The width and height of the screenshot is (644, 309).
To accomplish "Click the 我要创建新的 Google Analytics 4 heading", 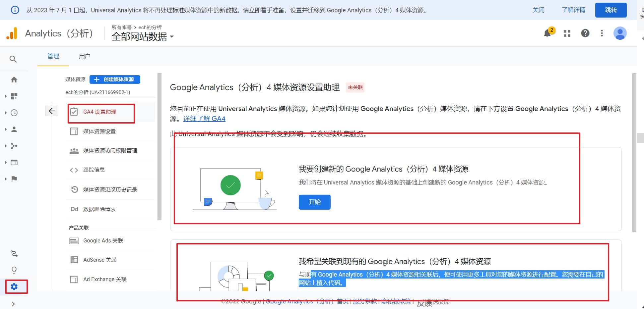I will 383,169.
